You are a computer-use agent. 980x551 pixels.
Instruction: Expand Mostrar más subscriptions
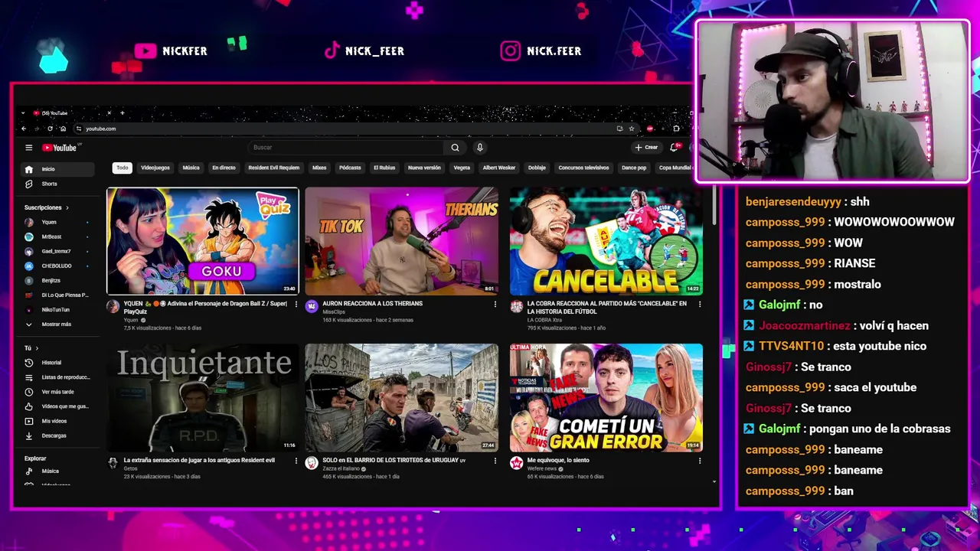tap(57, 324)
